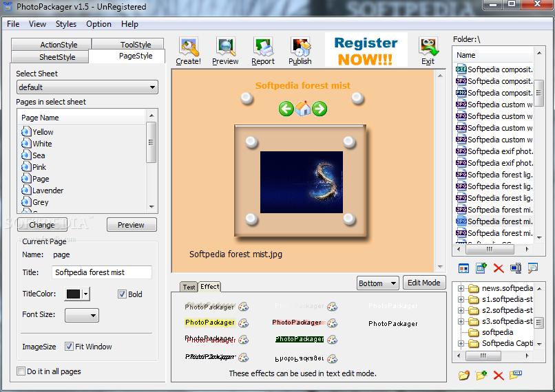
Task: Open the Bottom position dropdown
Action: coord(377,283)
